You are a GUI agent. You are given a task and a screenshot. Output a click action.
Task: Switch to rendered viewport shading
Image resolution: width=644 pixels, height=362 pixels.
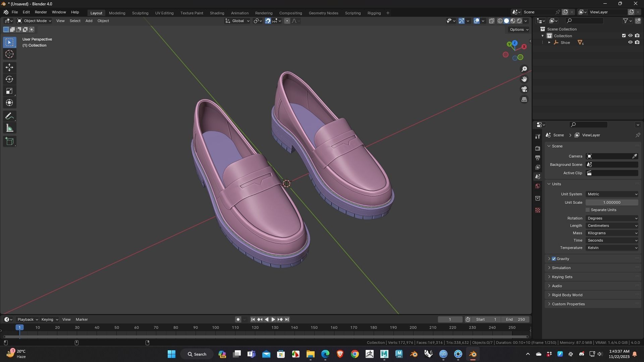point(519,21)
